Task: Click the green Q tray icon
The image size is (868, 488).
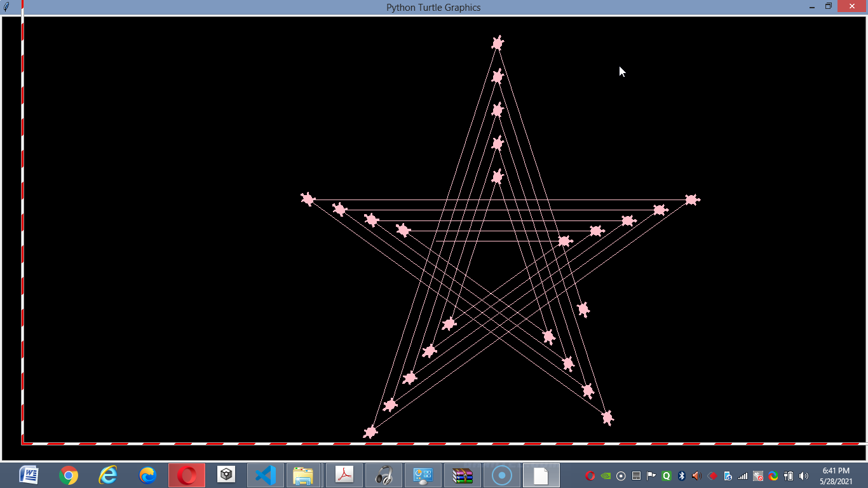Action: [x=667, y=476]
